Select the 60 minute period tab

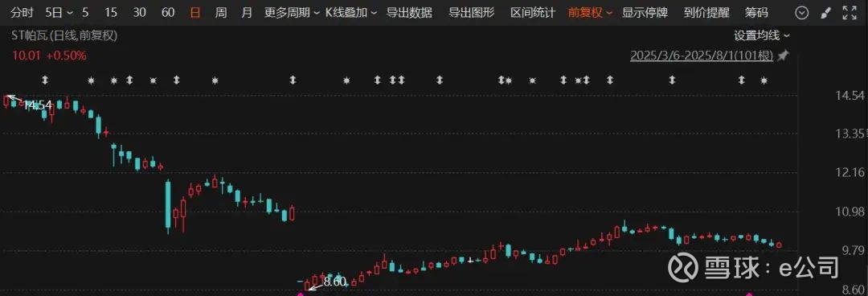(x=168, y=13)
